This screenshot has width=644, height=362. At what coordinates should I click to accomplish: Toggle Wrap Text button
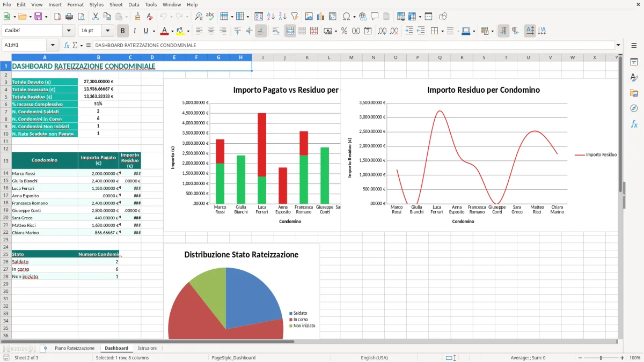click(x=276, y=31)
